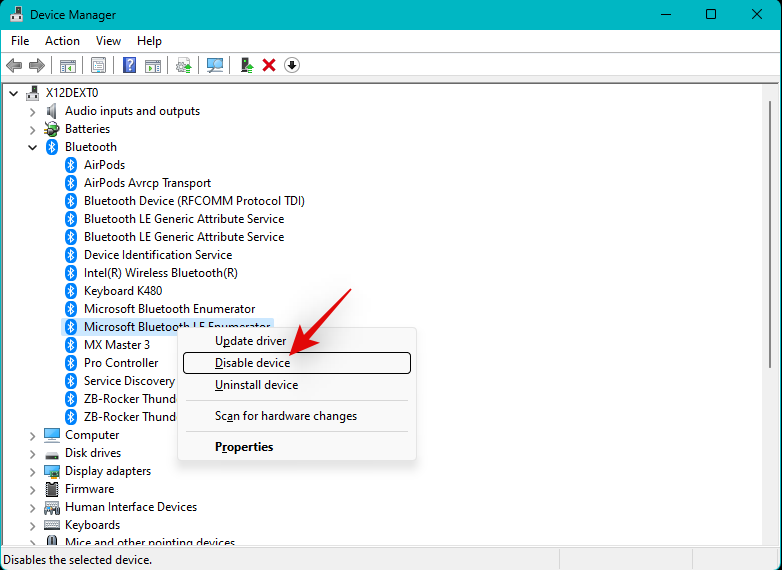
Task: Click the speaker icon for Audio inputs
Action: (51, 111)
